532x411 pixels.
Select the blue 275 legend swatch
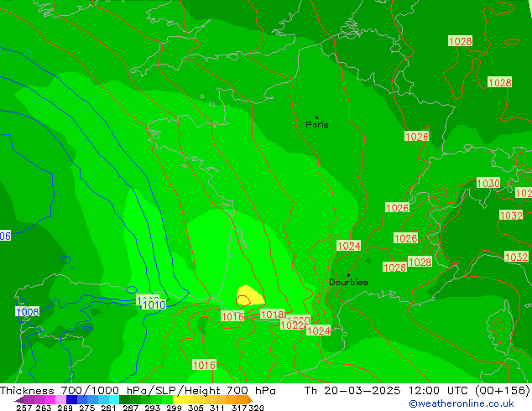[86, 400]
